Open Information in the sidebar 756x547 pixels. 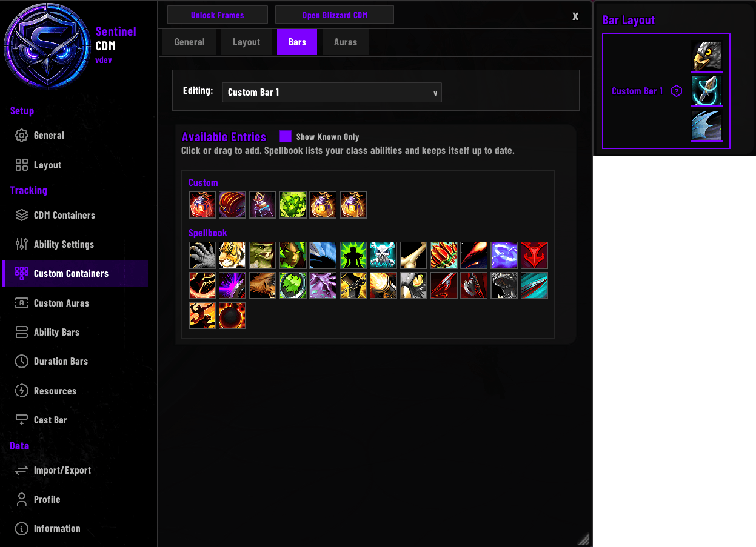pos(75,528)
